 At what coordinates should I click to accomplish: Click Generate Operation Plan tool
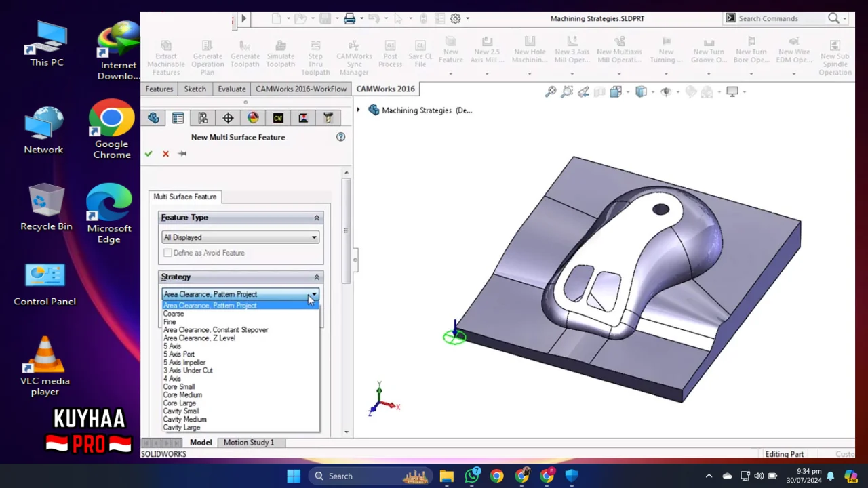pos(208,56)
